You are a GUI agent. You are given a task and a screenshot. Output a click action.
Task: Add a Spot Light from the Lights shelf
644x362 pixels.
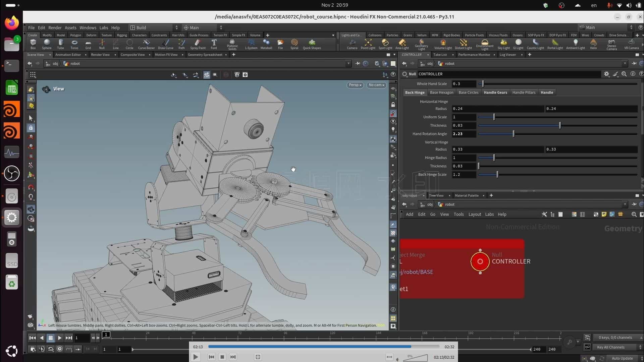385,44
